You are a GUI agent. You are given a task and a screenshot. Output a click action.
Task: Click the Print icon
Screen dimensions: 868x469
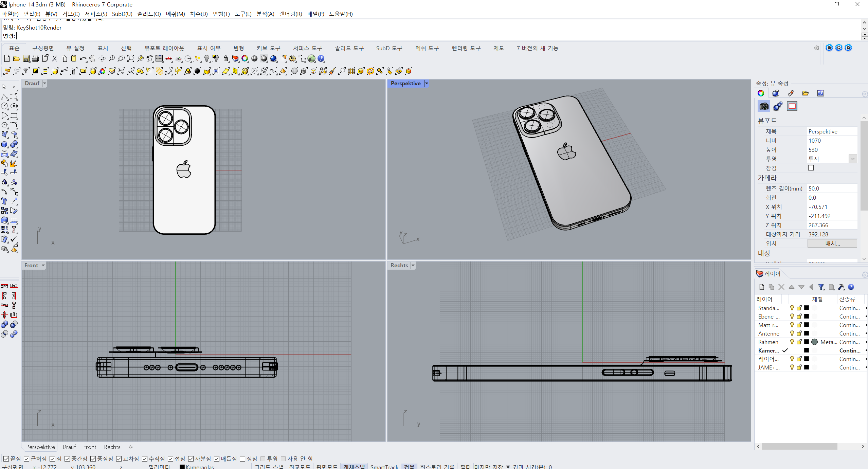click(x=35, y=59)
